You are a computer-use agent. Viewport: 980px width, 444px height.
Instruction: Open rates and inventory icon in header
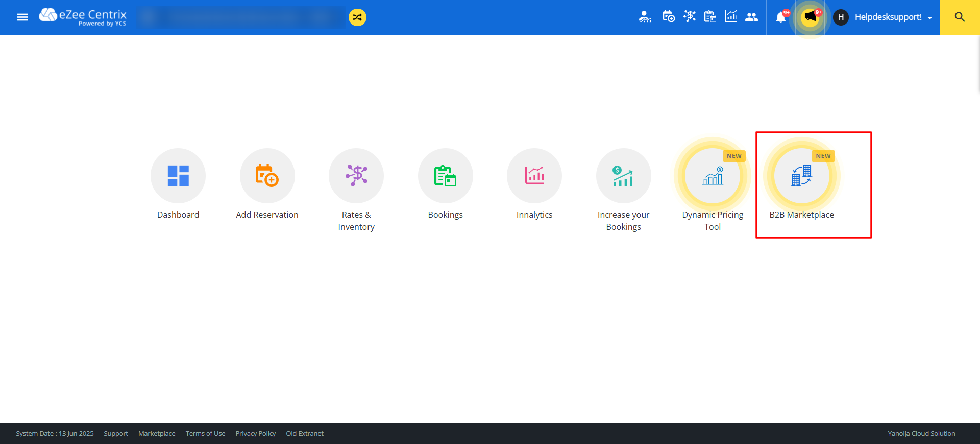(x=690, y=17)
